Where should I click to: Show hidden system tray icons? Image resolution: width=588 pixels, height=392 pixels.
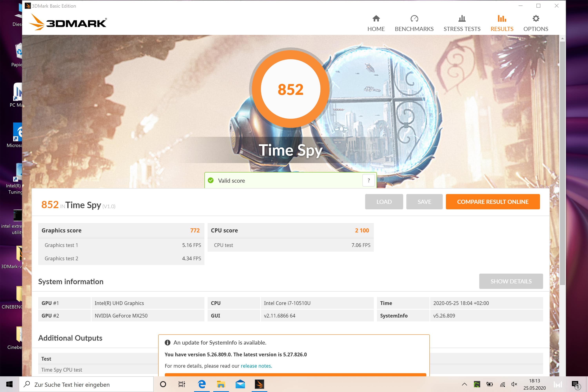464,384
